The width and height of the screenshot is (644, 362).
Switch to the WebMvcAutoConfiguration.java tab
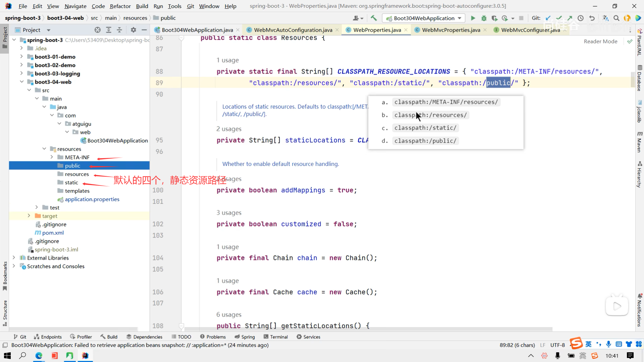pos(293,30)
